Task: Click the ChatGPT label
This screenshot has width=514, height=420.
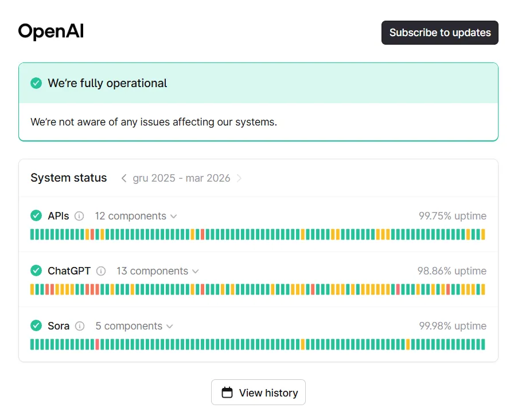Action: point(69,271)
